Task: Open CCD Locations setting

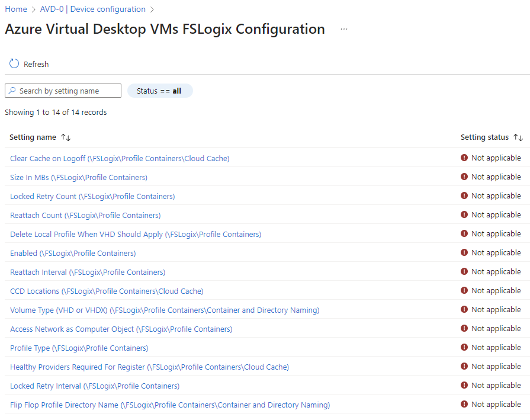Action: tap(107, 291)
